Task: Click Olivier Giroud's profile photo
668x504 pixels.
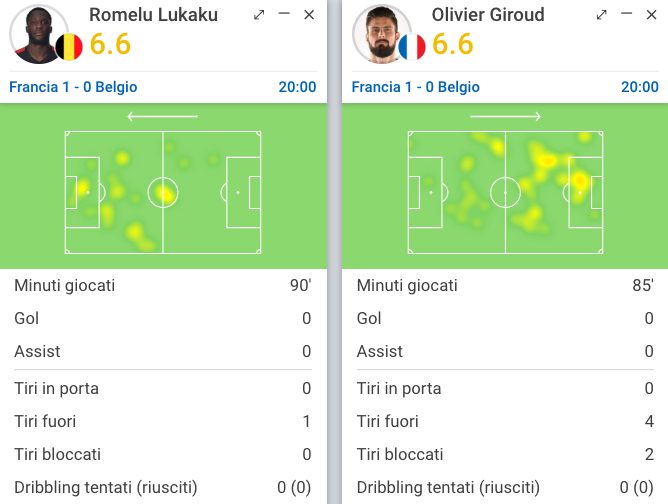Action: 382,34
